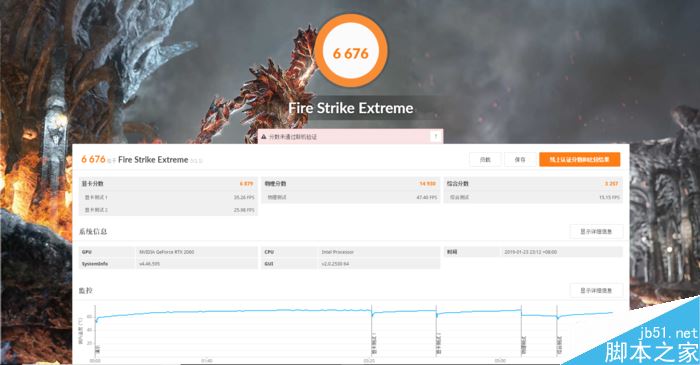Click the pink score-not-validated warning message
700x365 pixels.
(x=350, y=137)
